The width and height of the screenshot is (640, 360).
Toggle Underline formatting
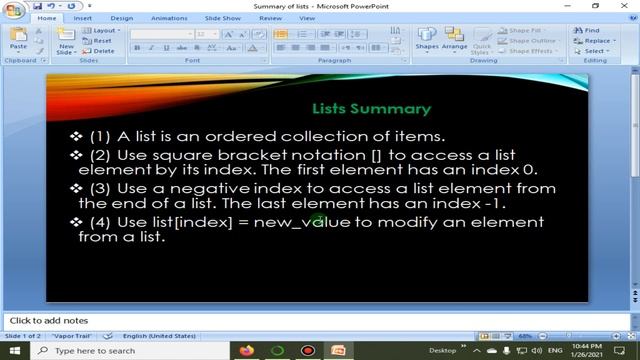166,48
